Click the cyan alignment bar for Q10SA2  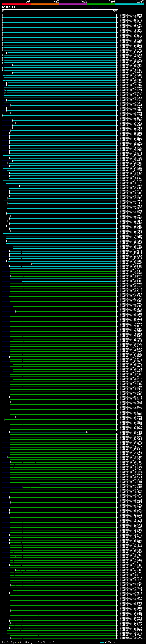[x=79, y=485]
